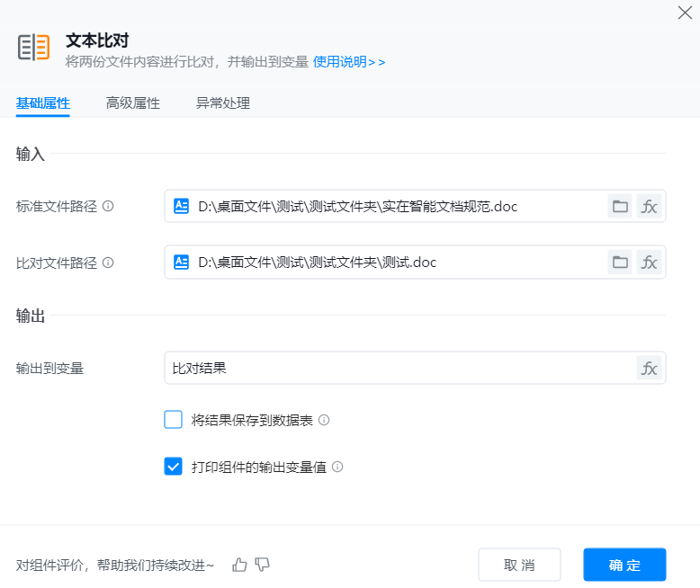Click info icon next to 比对文件路径

(108, 263)
